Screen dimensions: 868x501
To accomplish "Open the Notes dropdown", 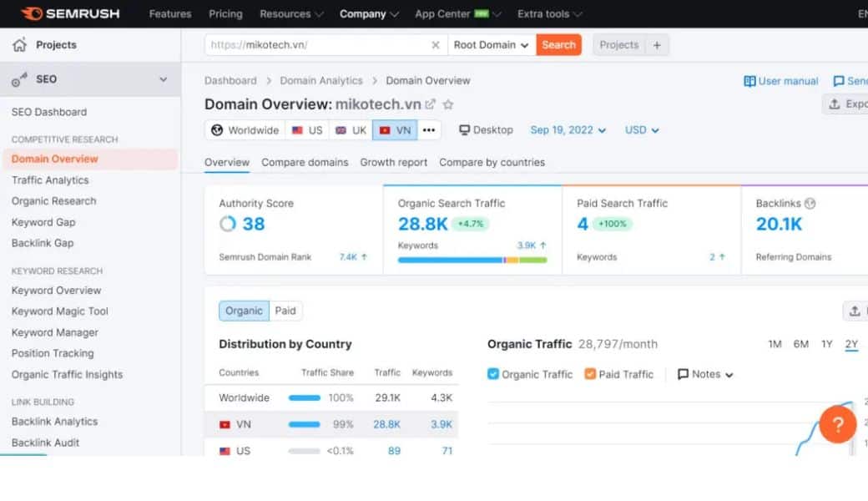I will [706, 374].
